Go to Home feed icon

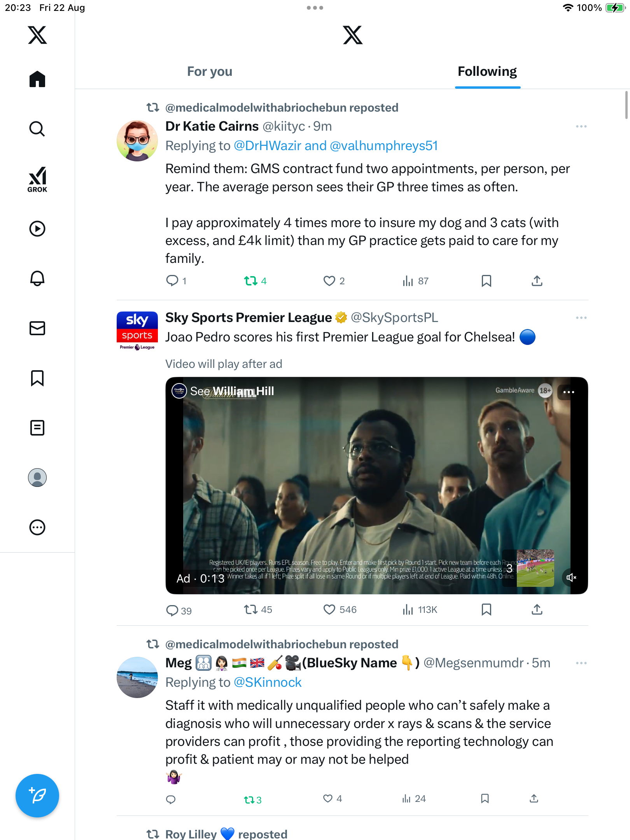(37, 79)
